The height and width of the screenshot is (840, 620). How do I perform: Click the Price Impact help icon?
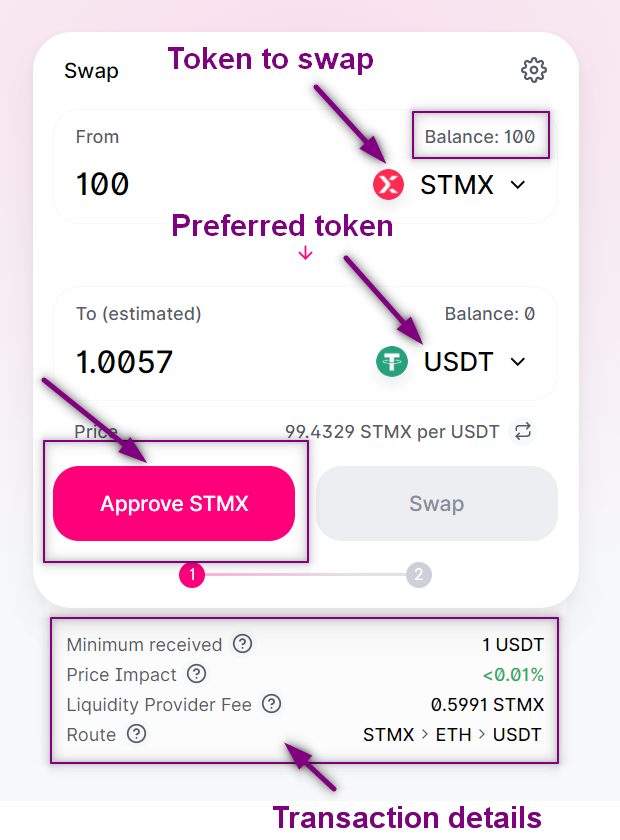click(x=197, y=674)
